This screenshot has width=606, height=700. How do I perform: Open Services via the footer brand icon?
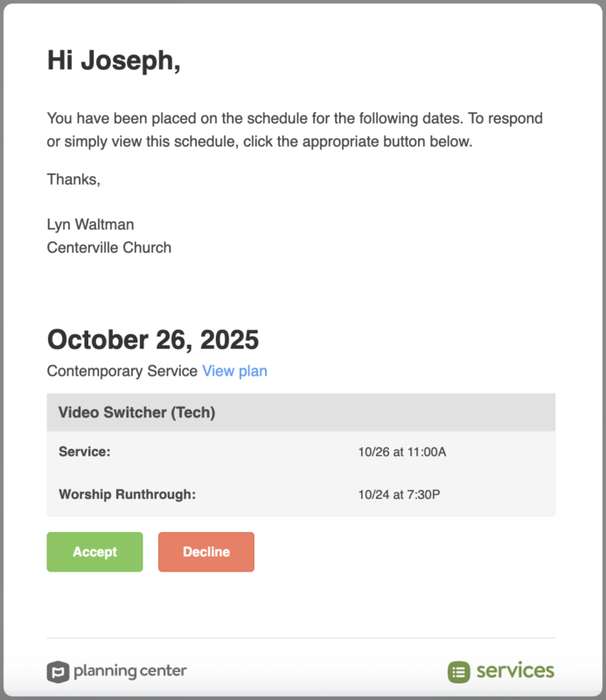(x=458, y=670)
